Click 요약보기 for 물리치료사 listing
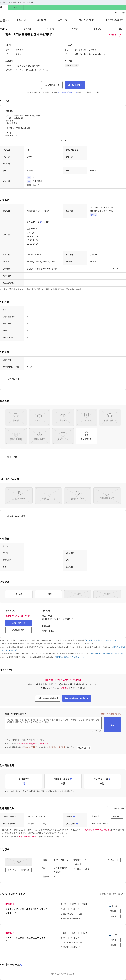126x980 pixels. [113, 911]
